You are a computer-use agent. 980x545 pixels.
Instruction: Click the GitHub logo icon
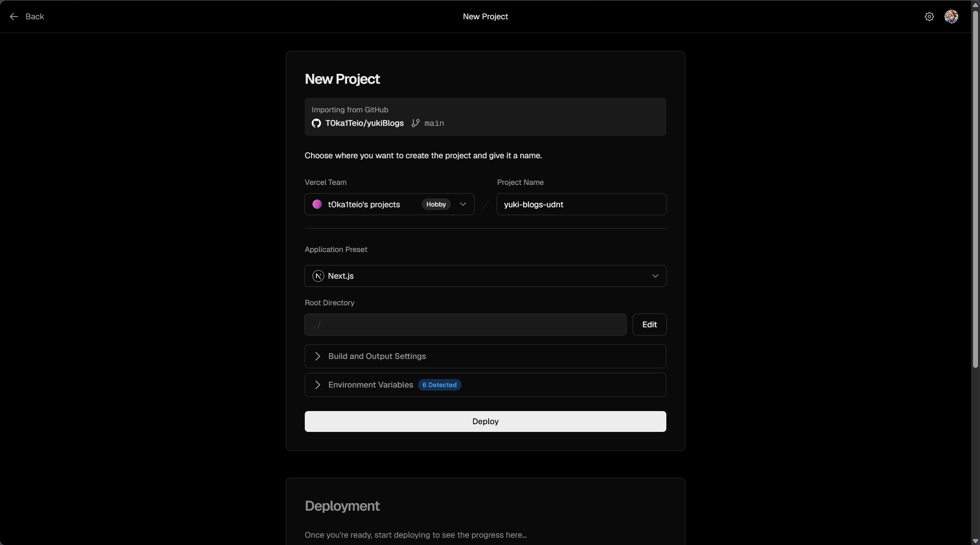coord(316,123)
